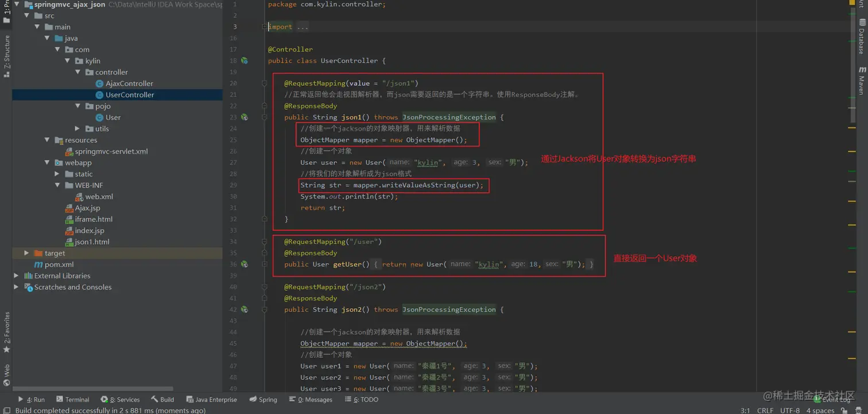Toggle folding of getUser() method body
The width and height of the screenshot is (868, 414).
point(264,264)
